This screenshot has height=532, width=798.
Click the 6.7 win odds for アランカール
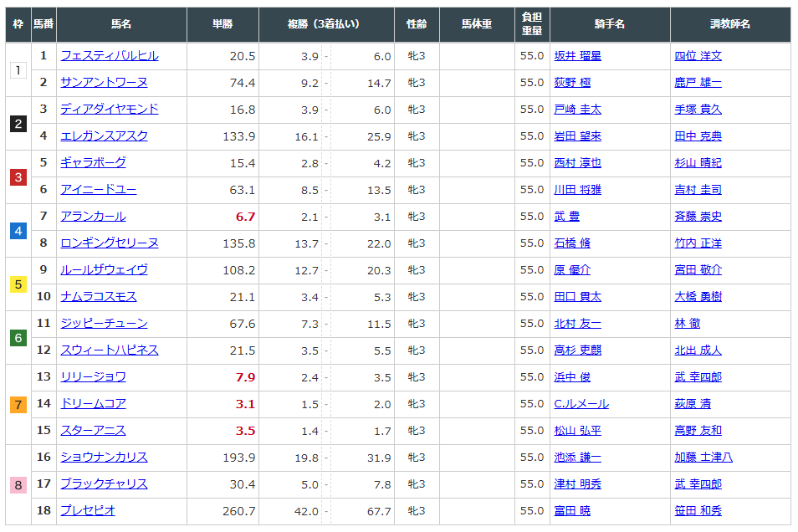[x=245, y=217]
